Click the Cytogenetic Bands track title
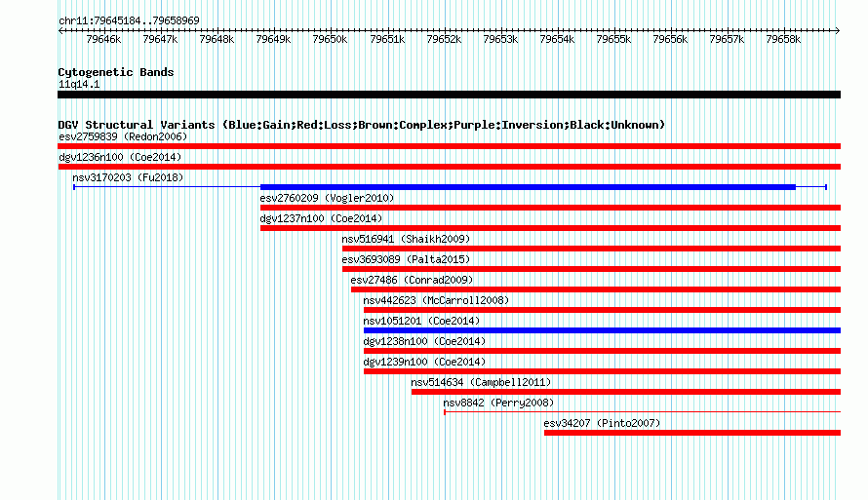Viewport: 868px width, 500px height. pos(116,72)
